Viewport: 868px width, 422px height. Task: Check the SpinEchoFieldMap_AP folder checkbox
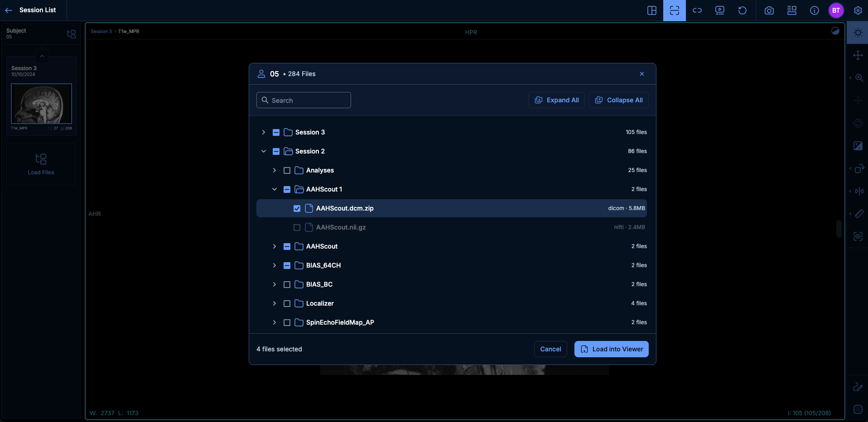click(287, 322)
